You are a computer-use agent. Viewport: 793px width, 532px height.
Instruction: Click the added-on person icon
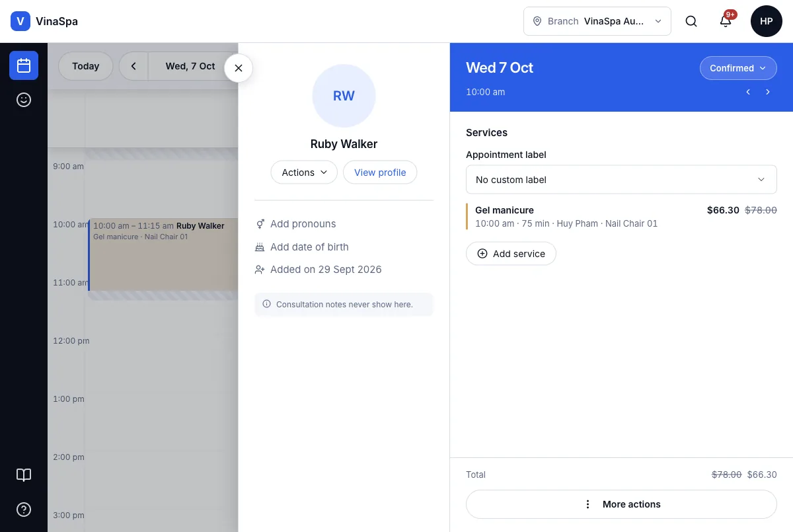260,270
